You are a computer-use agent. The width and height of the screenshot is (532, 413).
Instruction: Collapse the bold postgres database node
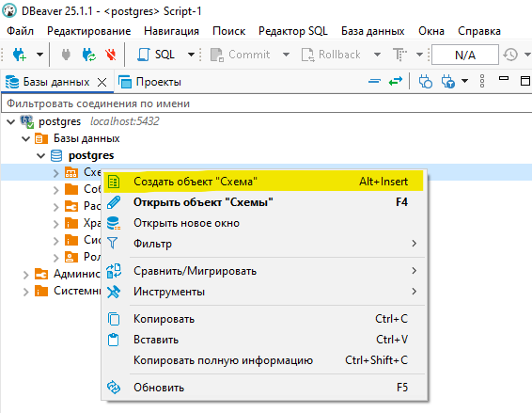pos(41,155)
